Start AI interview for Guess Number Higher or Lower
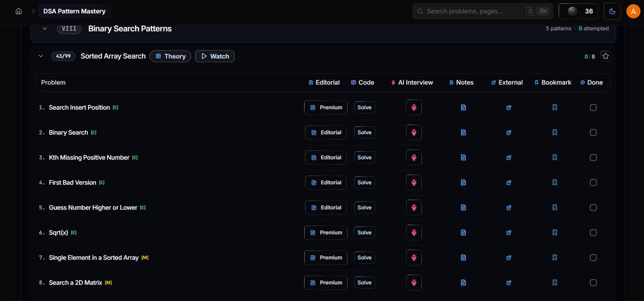This screenshot has height=301, width=644. 414,207
